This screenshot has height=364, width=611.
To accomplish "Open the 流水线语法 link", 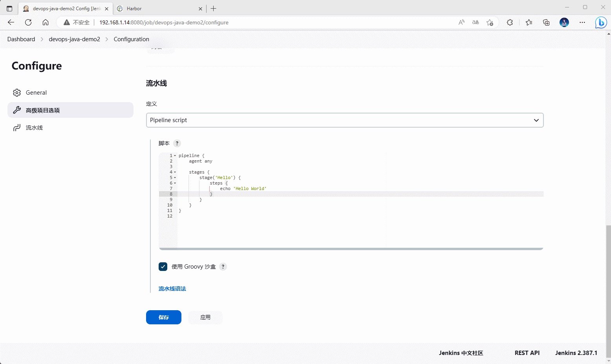I will (172, 289).
